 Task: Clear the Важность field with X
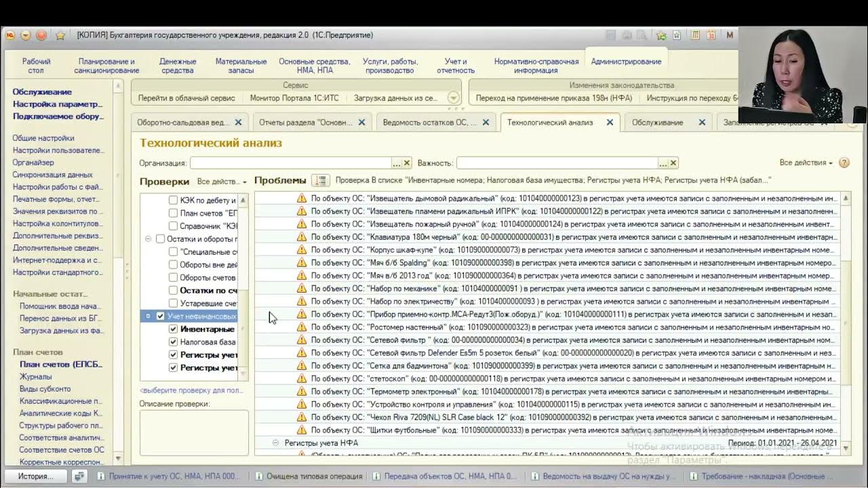pos(673,163)
